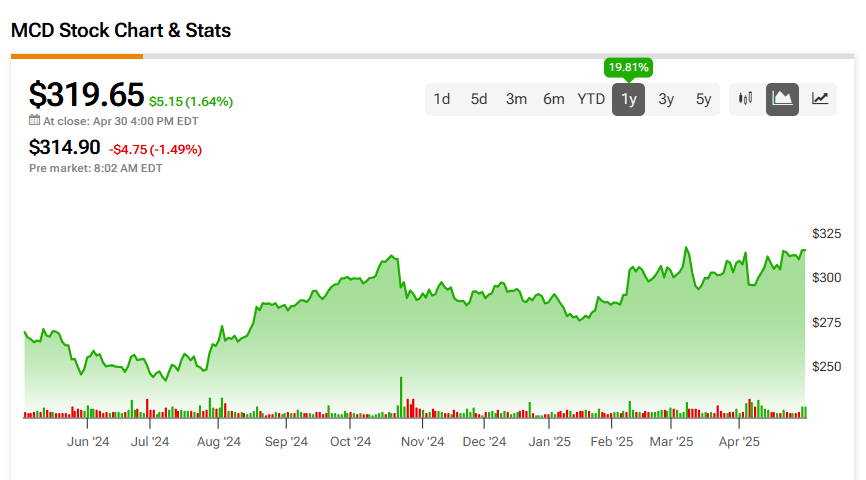Click the Oct '24 axis label
This screenshot has height=480, width=866.
[350, 442]
